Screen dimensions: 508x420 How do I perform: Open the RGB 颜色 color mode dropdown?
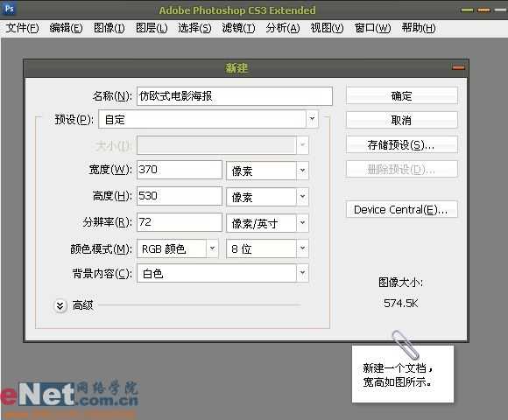tap(178, 248)
